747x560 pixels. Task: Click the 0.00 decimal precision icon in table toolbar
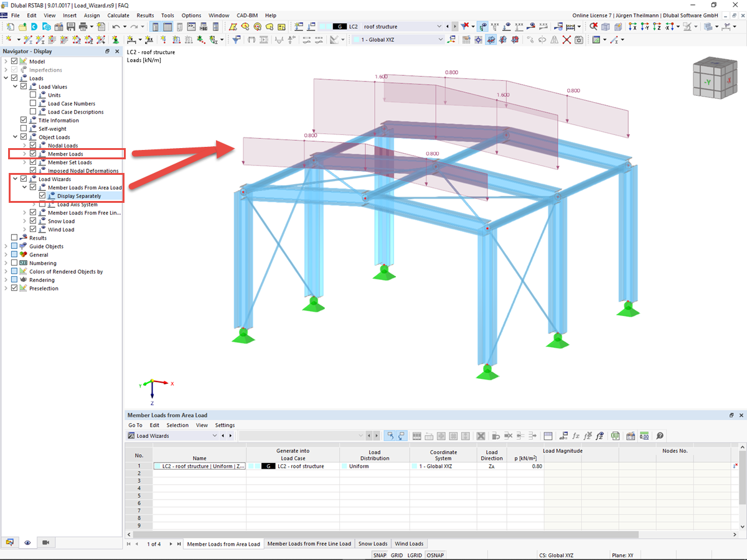(x=644, y=436)
